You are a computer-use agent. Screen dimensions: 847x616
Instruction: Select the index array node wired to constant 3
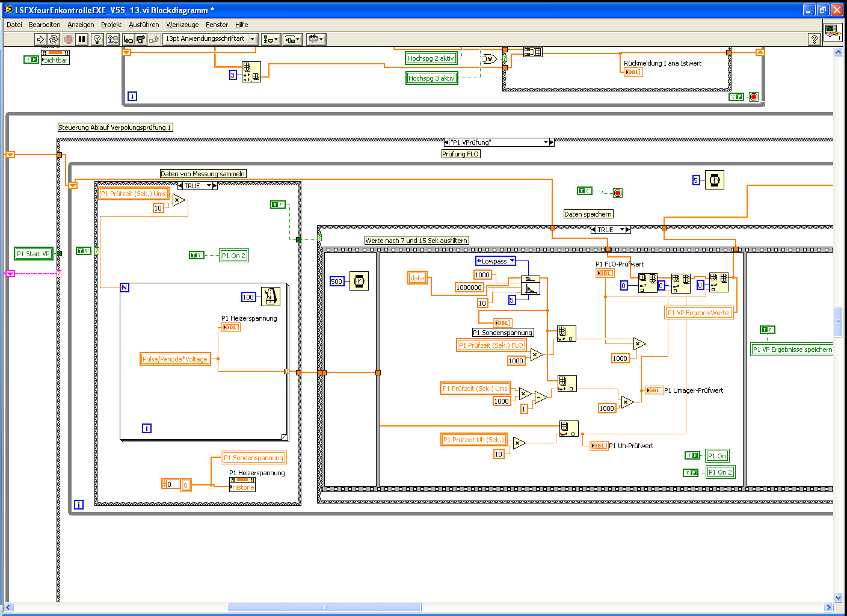click(251, 72)
